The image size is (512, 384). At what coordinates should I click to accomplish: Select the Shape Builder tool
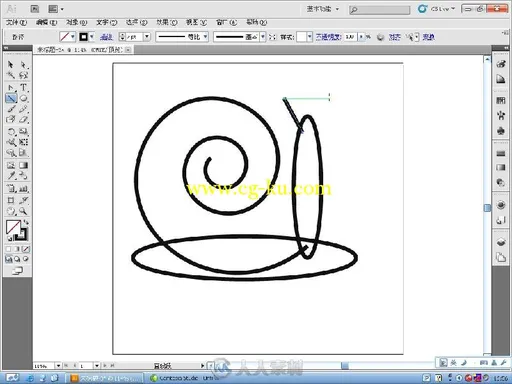pos(11,153)
